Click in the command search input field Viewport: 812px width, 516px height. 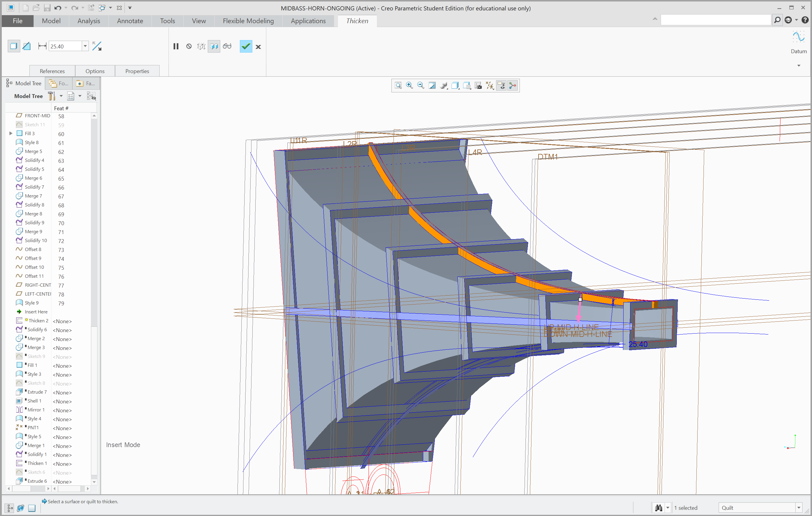(x=715, y=20)
